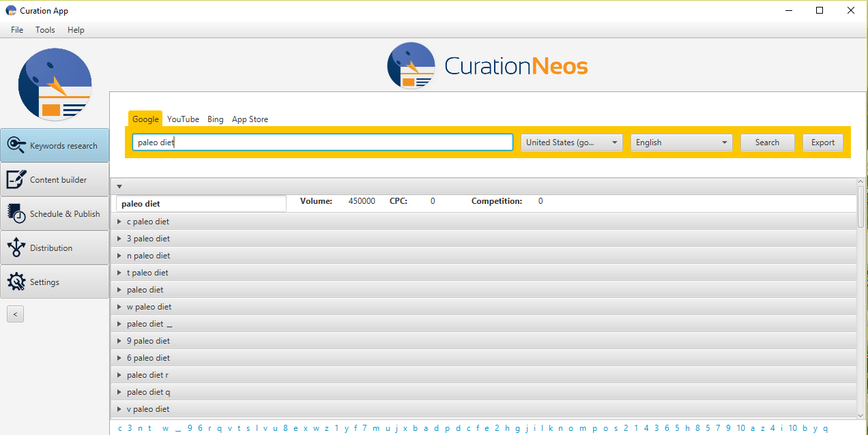Open the Keywords research section
The image size is (868, 435).
[55, 145]
